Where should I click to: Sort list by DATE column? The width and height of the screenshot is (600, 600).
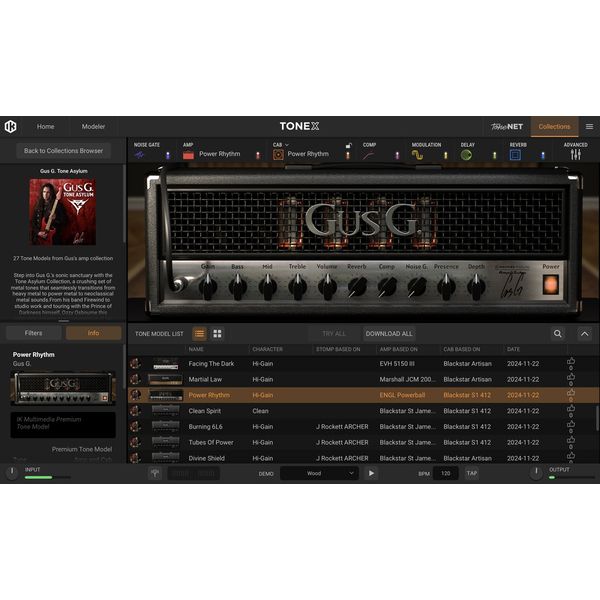pos(513,349)
